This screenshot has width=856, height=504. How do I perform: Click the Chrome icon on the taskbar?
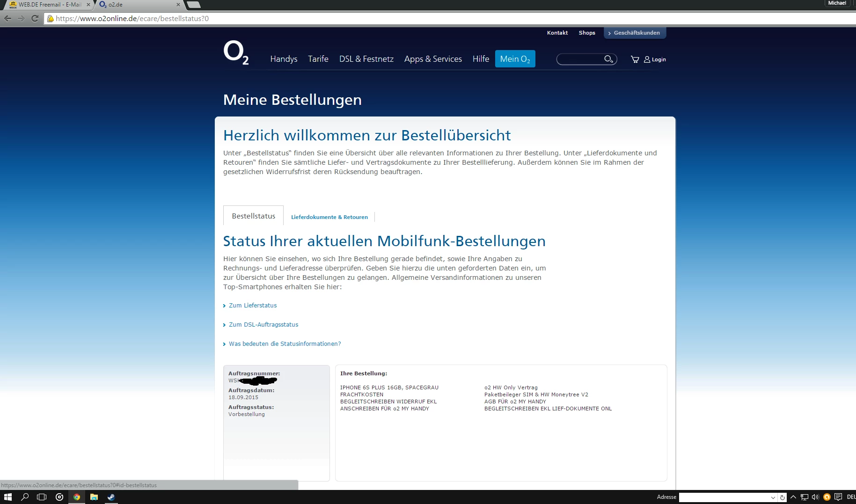(x=77, y=497)
